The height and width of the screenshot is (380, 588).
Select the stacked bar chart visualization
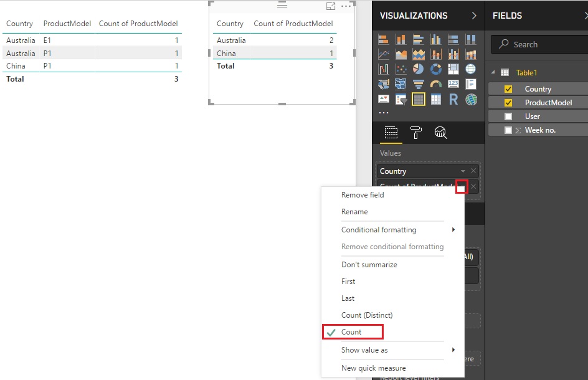383,39
